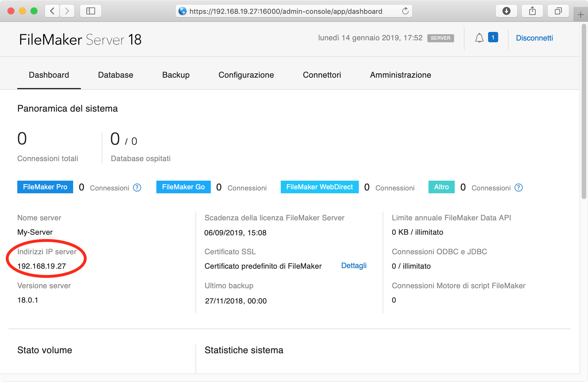The width and height of the screenshot is (588, 382).
Task: Click the Database ospitati label
Action: pos(141,158)
